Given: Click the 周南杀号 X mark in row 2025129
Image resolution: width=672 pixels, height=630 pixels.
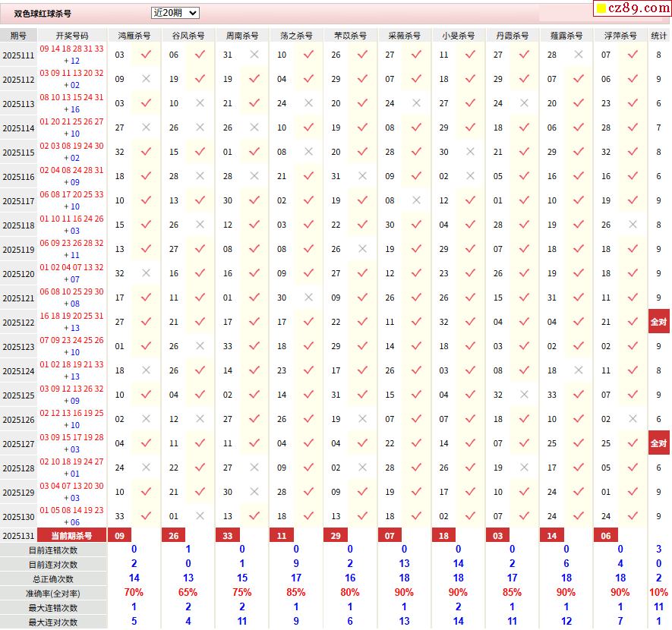Looking at the screenshot, I should tap(254, 492).
